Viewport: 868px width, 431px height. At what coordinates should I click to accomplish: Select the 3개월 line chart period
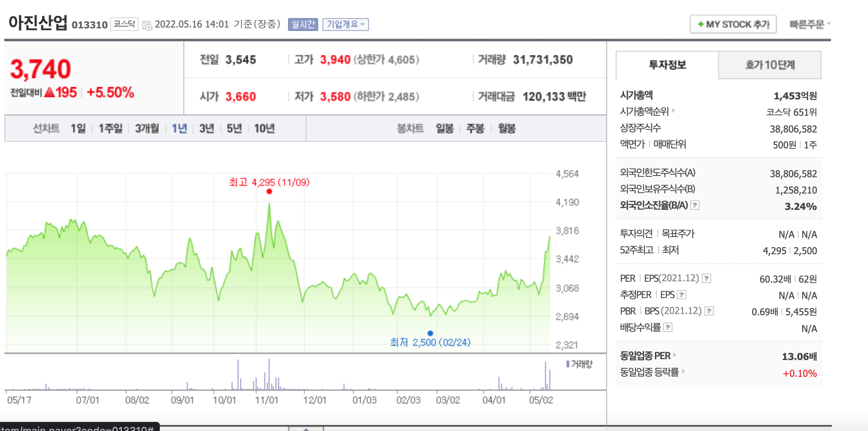pos(147,128)
